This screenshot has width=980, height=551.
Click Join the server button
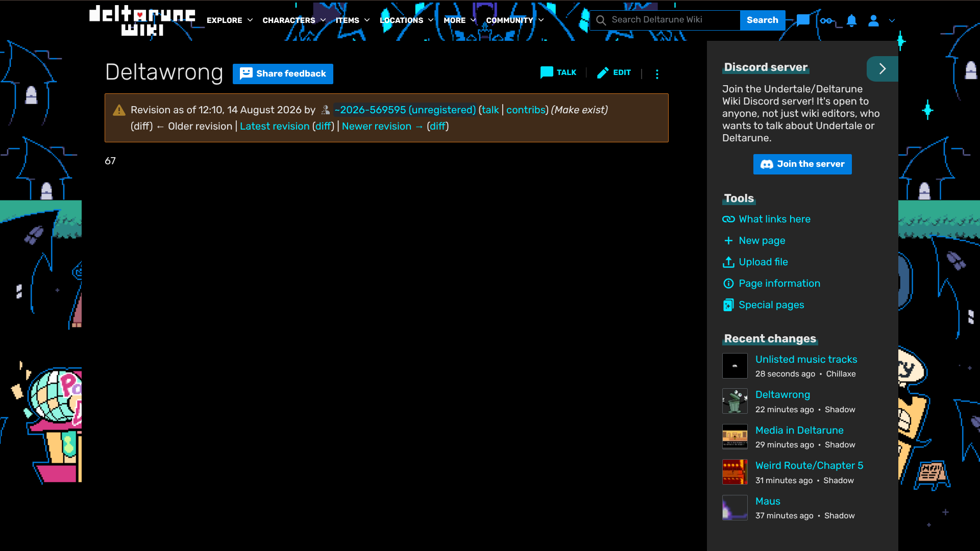(802, 164)
